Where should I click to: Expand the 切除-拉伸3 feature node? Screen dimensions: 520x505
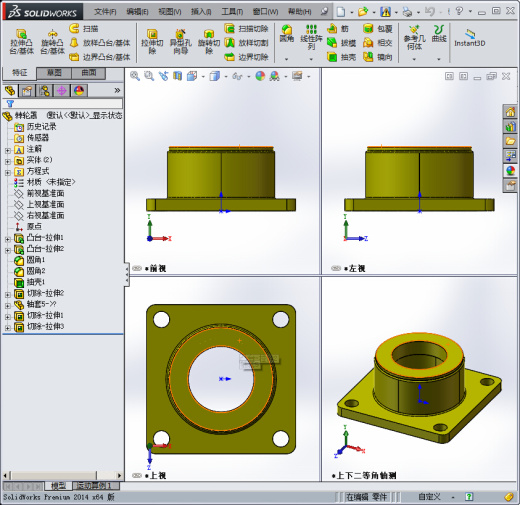(8, 328)
